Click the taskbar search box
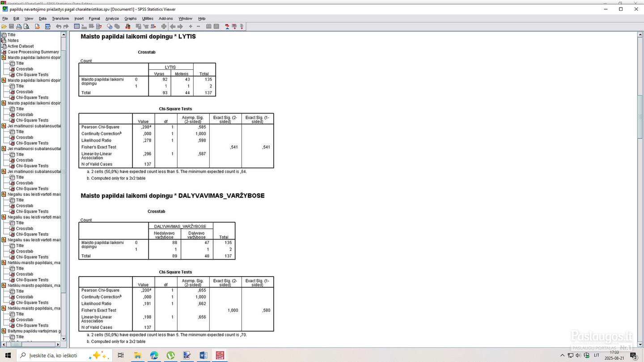Viewport: 644px width, 362px height. tap(64, 355)
